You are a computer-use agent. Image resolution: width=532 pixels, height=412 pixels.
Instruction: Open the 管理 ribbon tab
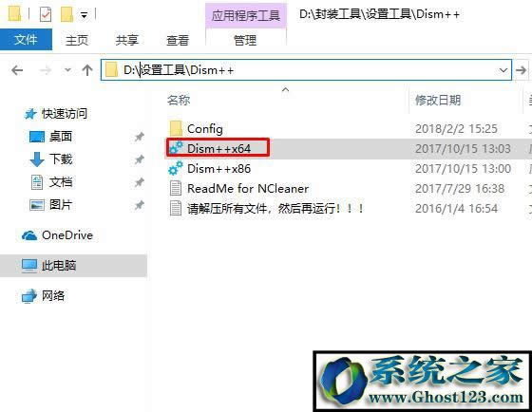245,41
